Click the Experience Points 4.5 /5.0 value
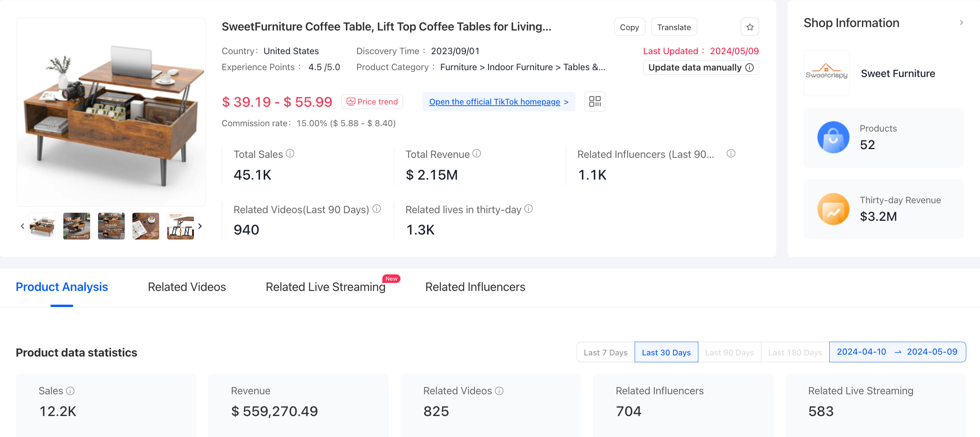 tap(324, 67)
